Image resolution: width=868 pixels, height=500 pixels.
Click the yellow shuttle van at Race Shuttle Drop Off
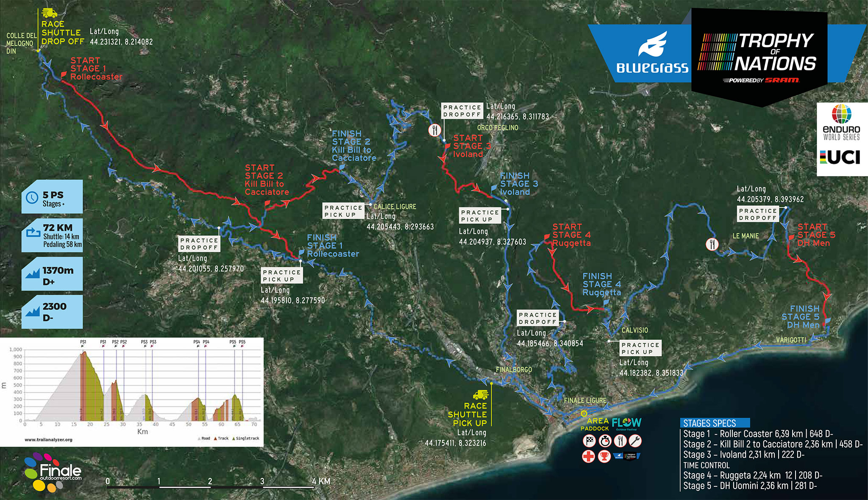(50, 13)
